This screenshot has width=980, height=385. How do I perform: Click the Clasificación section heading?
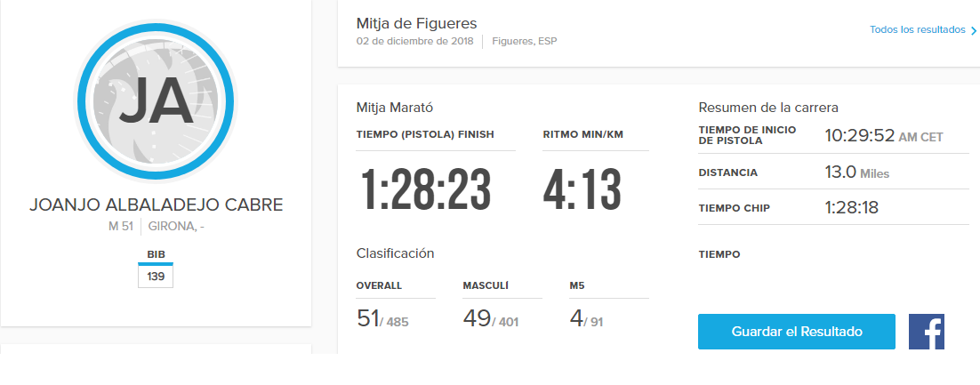point(395,253)
